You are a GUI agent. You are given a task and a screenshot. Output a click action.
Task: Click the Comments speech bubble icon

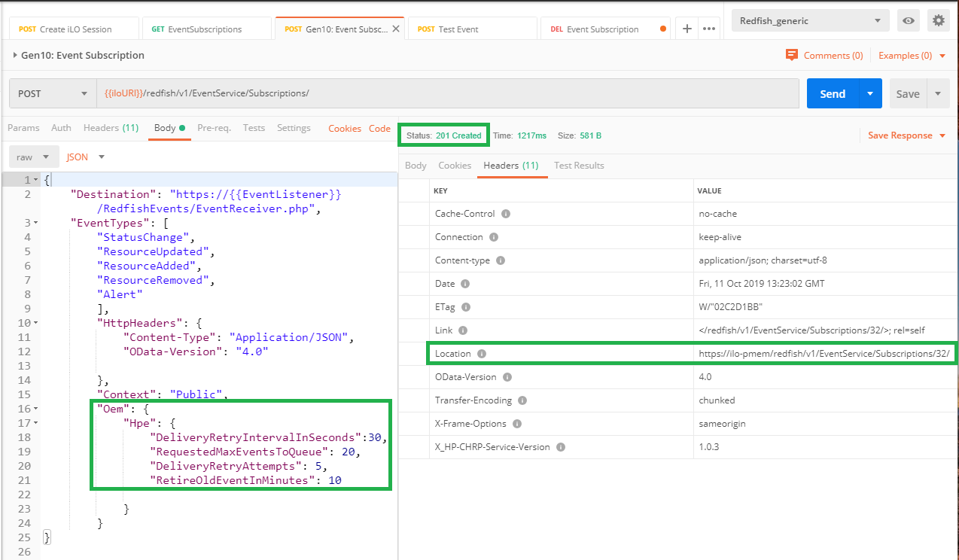(x=791, y=55)
